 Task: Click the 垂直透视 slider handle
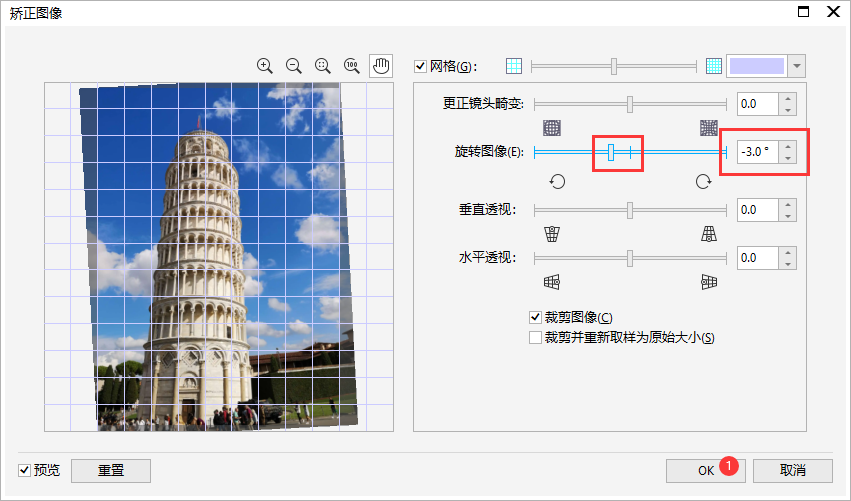(630, 210)
